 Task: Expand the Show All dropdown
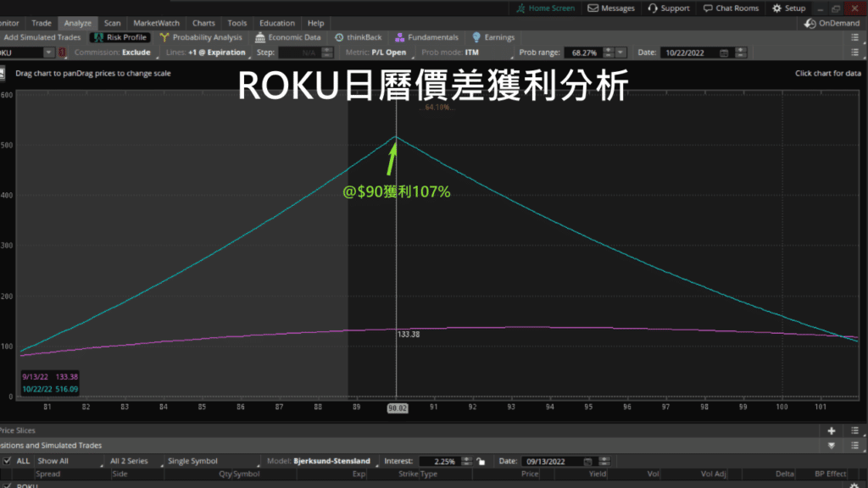point(68,462)
